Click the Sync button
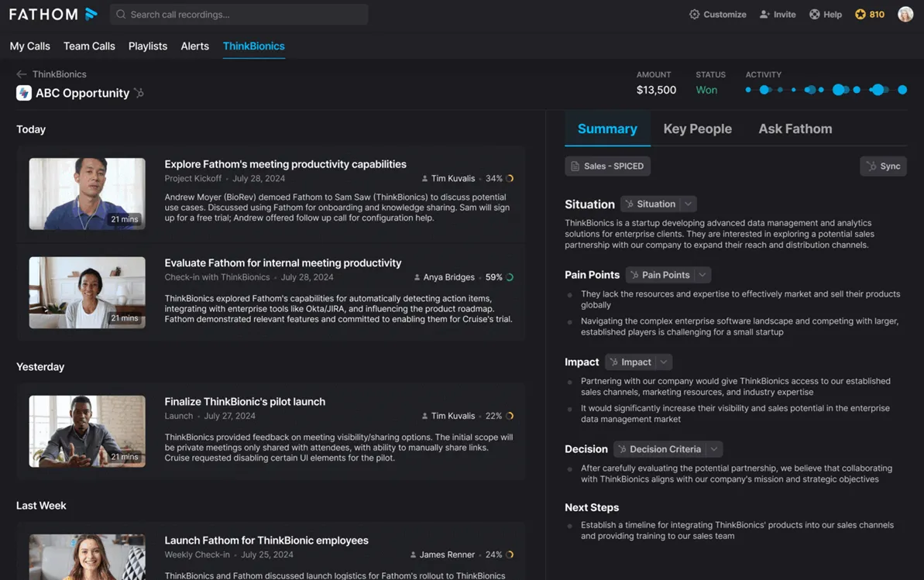This screenshot has height=580, width=924. click(x=884, y=166)
